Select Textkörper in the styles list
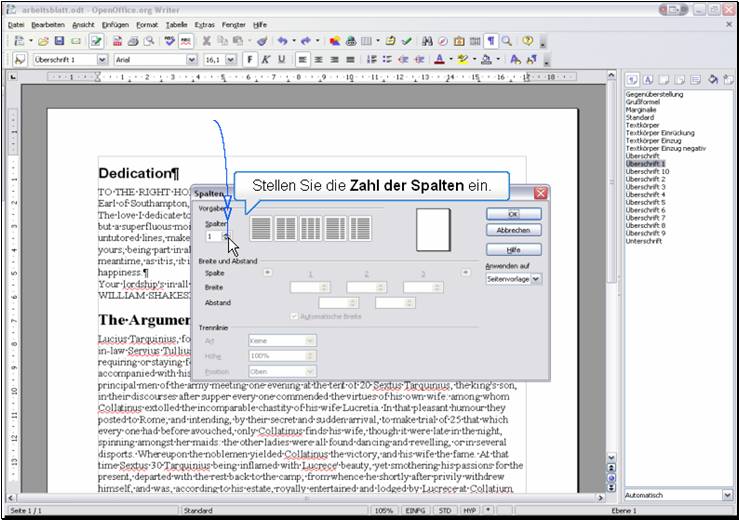 tap(642, 125)
